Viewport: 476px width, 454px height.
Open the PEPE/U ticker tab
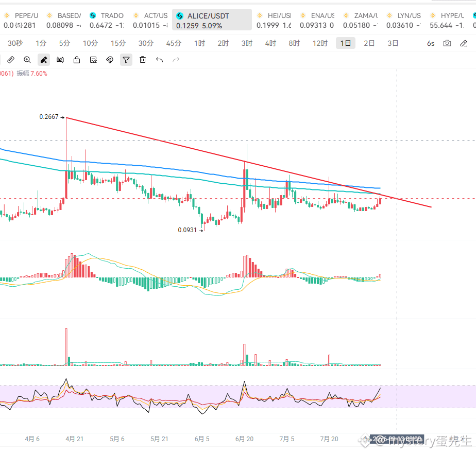(x=21, y=20)
